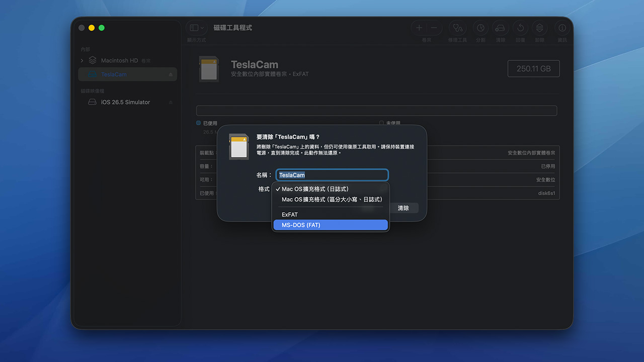This screenshot has height=362, width=644.
Task: Click the iOS 26.5 Simulator drive icon
Action: click(93, 102)
